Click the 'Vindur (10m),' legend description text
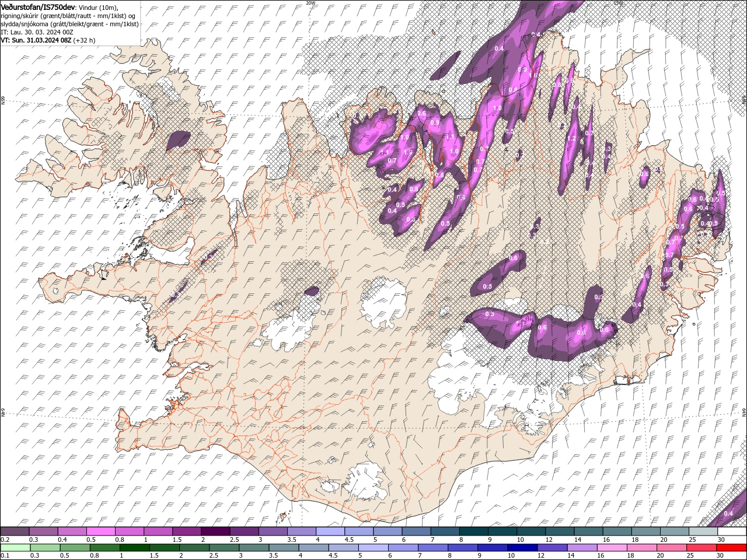 (x=98, y=7)
